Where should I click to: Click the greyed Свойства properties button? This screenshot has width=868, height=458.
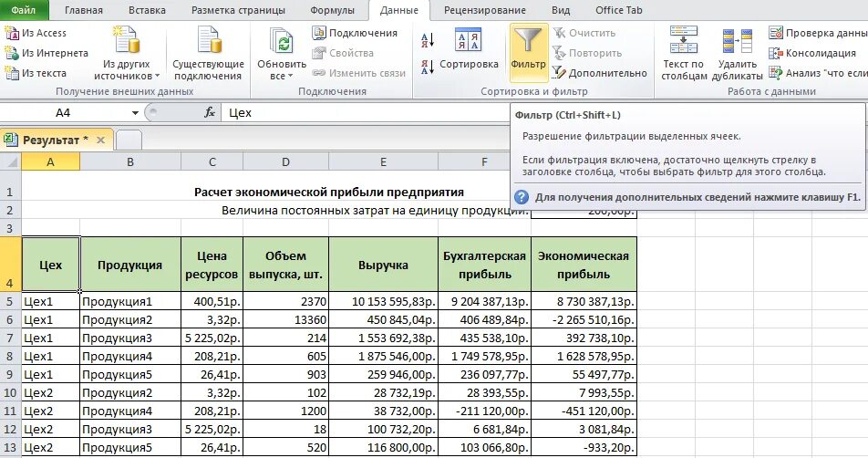pyautogui.click(x=343, y=53)
